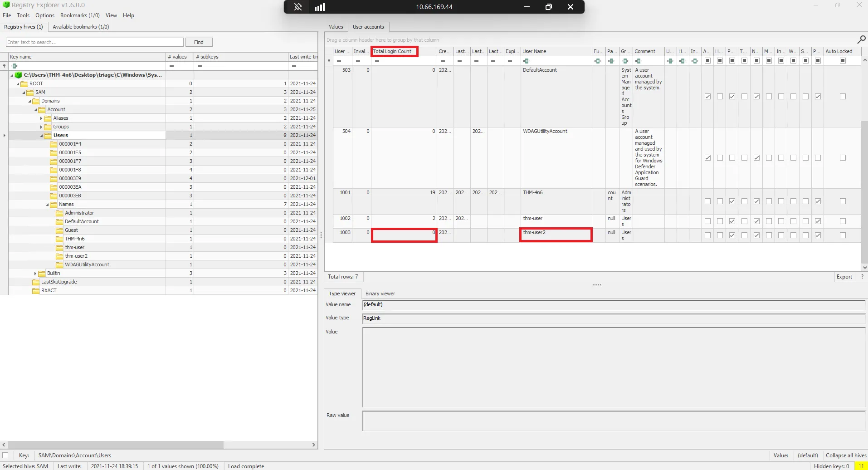Click the folder icon beside LastSkuUpgrade
Screen dimensions: 868x470
pos(36,282)
